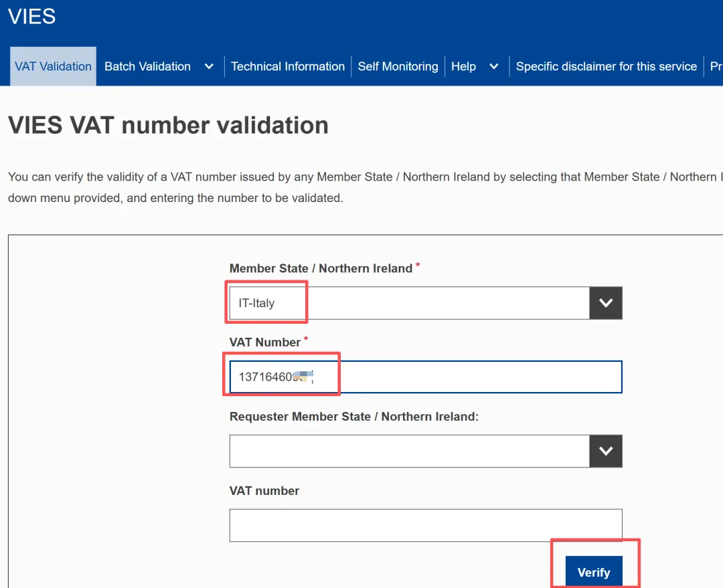Click the Member State dropdown arrow button

606,303
